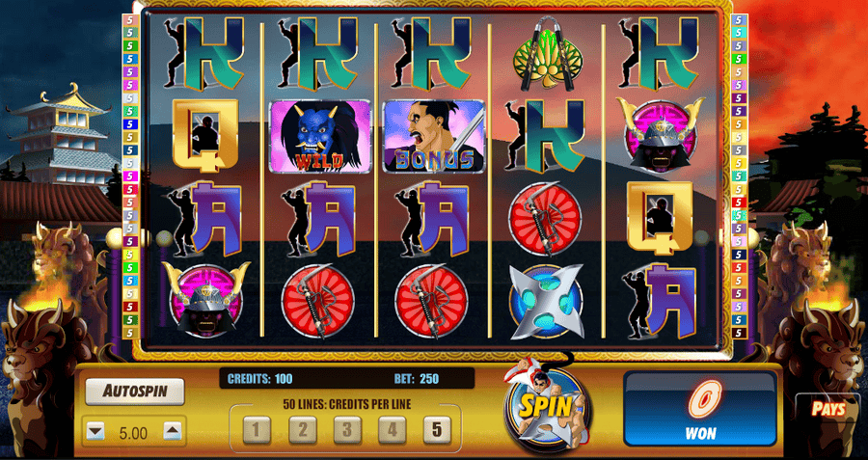The image size is (868, 460).
Task: Set credits per line to 1
Action: point(257,429)
